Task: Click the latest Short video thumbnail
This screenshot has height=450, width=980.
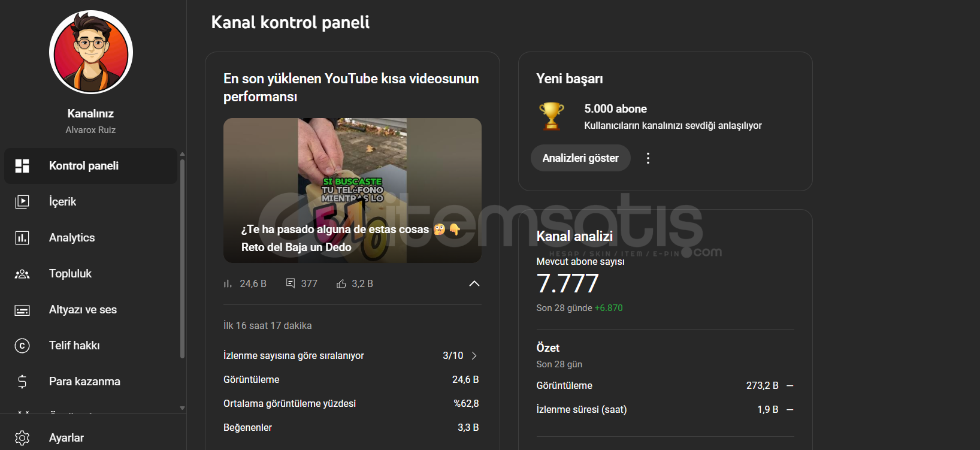Action: click(x=352, y=191)
